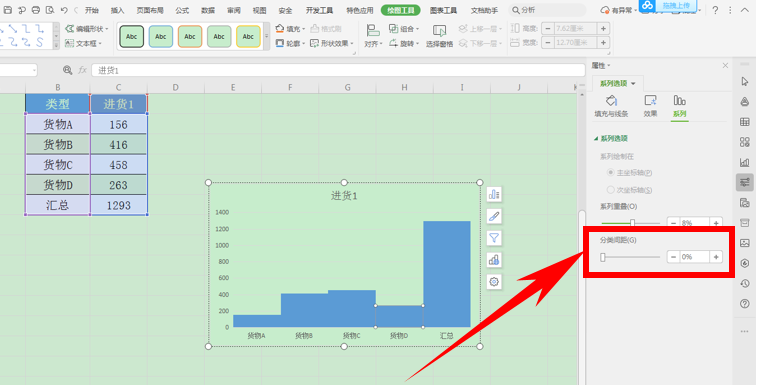Open the 插入 (Insert) tab

tap(117, 10)
